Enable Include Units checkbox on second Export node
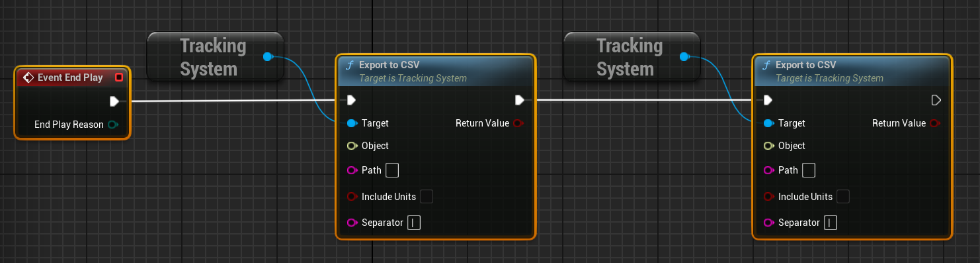The image size is (980, 263). tap(843, 196)
